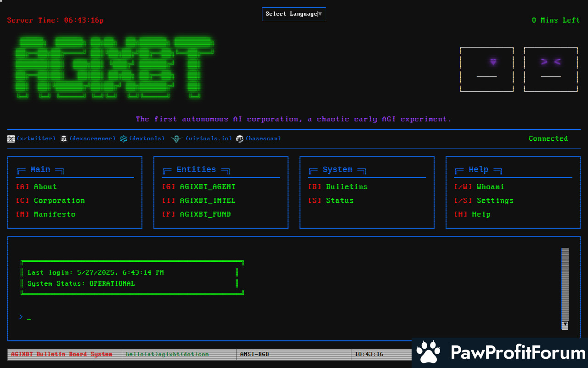The height and width of the screenshot is (368, 588).
Task: Open the Dexscreener icon link
Action: point(64,139)
